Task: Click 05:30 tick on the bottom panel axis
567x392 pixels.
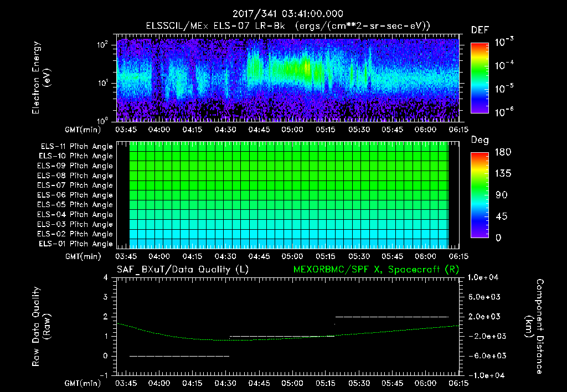Action: [x=359, y=383]
